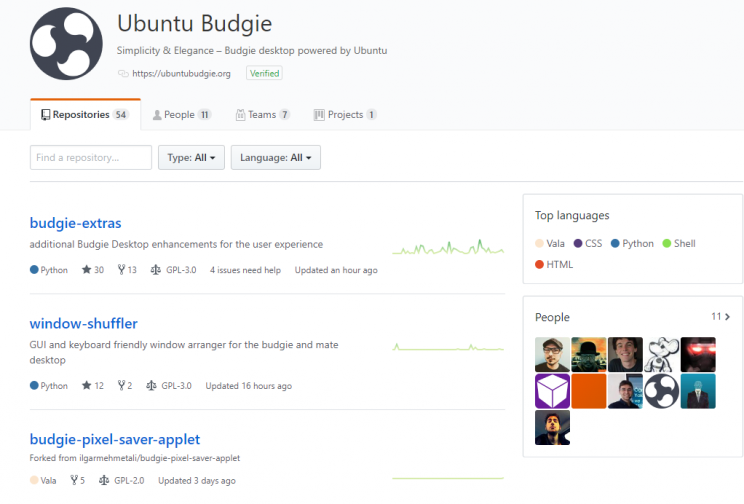Filter by CSS in Top languages
This screenshot has height=504, width=744.
click(x=588, y=243)
